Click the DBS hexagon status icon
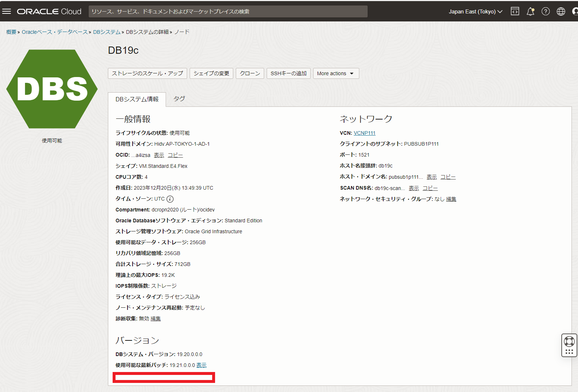This screenshot has height=392, width=578. click(52, 89)
